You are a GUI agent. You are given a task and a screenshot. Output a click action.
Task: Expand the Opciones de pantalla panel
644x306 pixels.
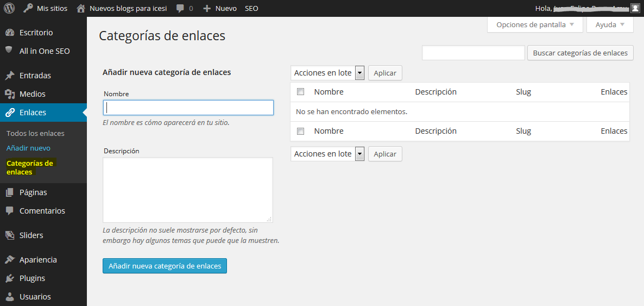[535, 24]
